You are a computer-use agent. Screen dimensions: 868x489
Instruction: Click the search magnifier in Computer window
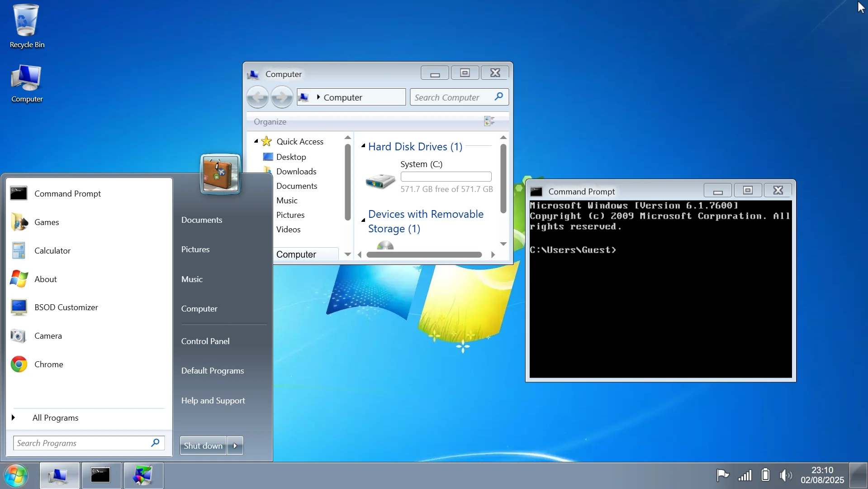pos(499,96)
